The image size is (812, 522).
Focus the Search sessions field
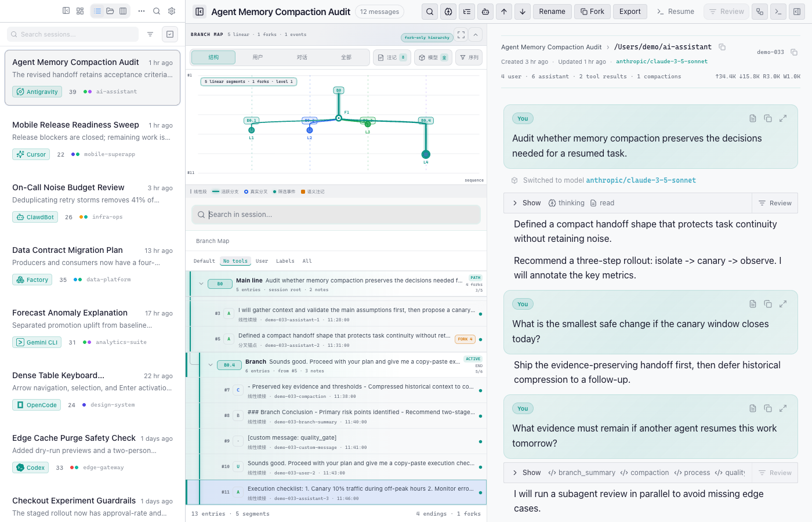tap(72, 34)
